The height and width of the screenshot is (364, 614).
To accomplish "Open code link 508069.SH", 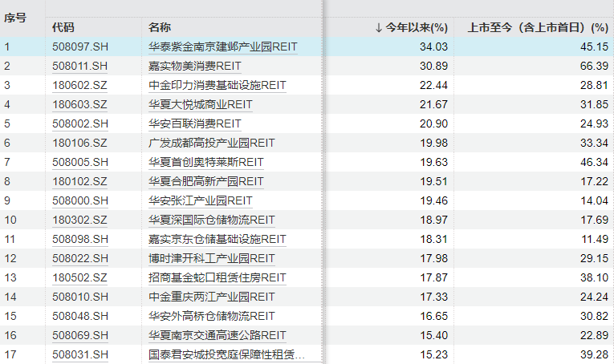I will click(80, 335).
